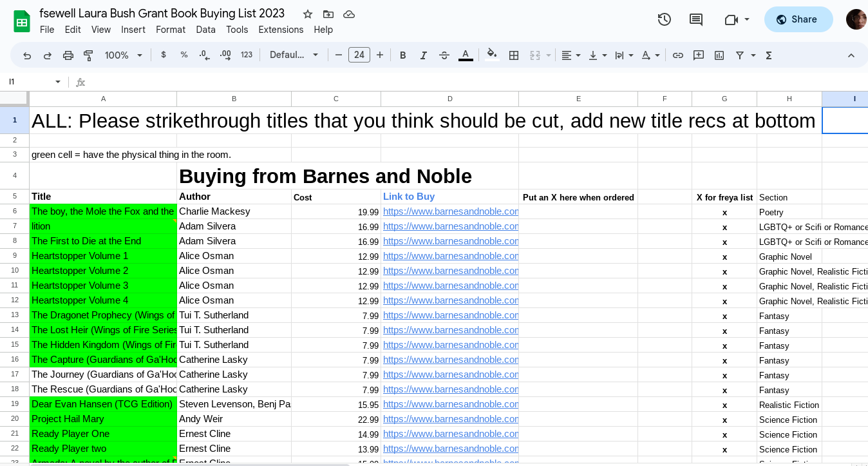Select the Paint format tool
Screen dimensions: 868x466
click(x=88, y=55)
